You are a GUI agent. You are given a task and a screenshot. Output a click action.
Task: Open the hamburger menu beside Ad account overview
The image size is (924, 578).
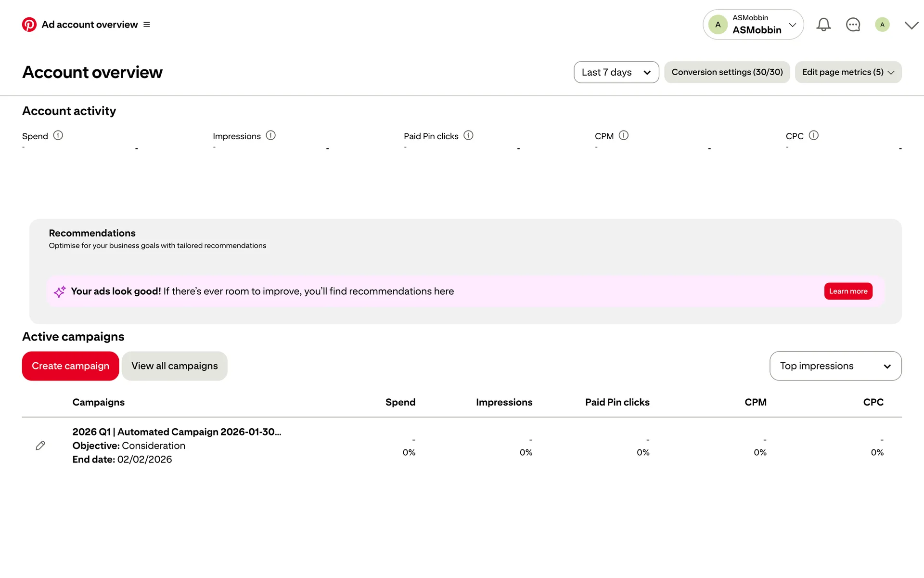click(x=147, y=25)
